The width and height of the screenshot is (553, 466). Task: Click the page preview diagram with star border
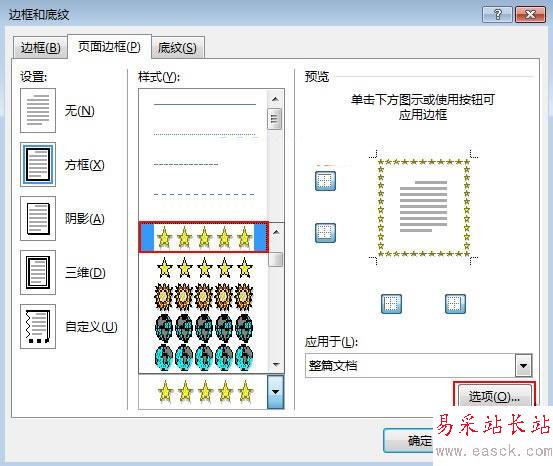424,207
